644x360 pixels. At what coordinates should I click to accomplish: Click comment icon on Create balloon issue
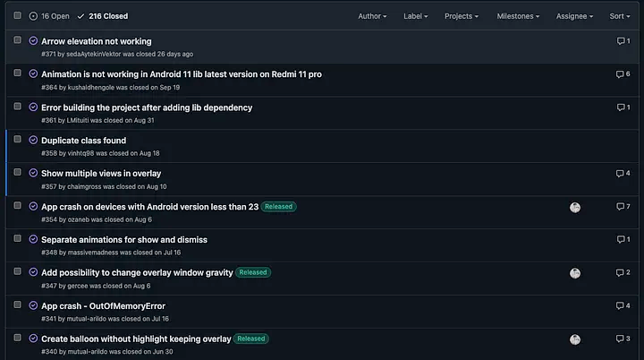pyautogui.click(x=623, y=339)
